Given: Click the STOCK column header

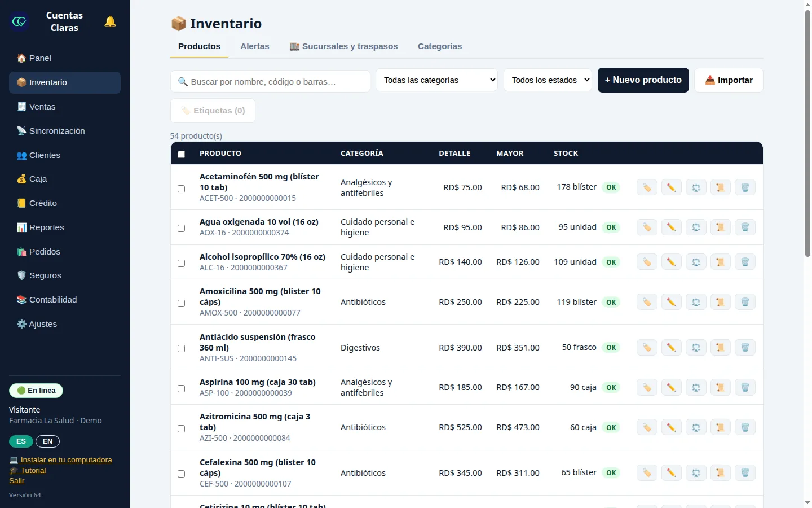Looking at the screenshot, I should coord(566,154).
